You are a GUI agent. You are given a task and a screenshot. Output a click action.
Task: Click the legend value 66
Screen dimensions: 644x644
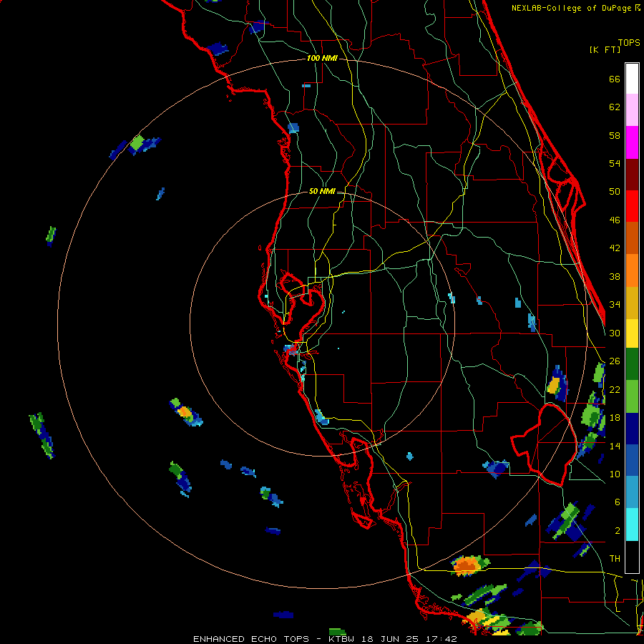[615, 79]
